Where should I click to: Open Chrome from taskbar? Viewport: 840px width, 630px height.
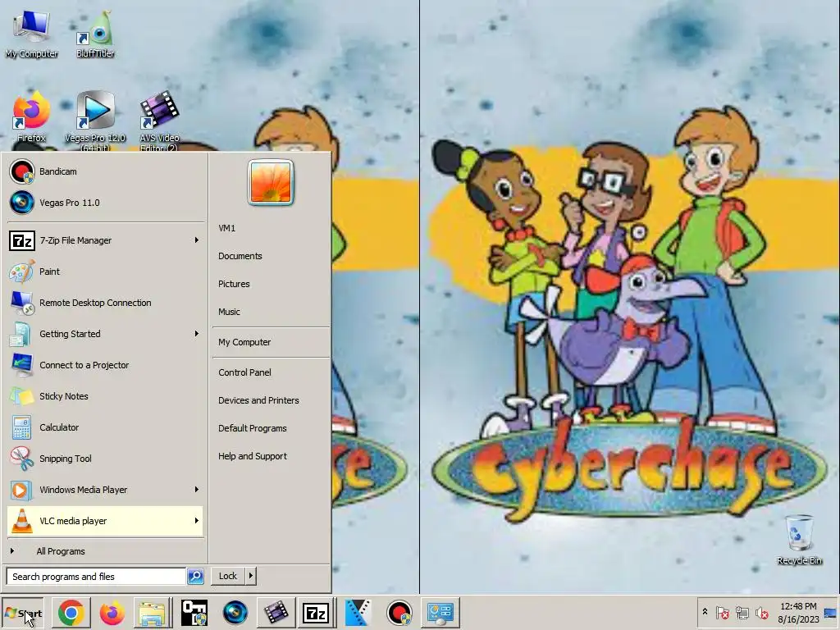(x=71, y=613)
